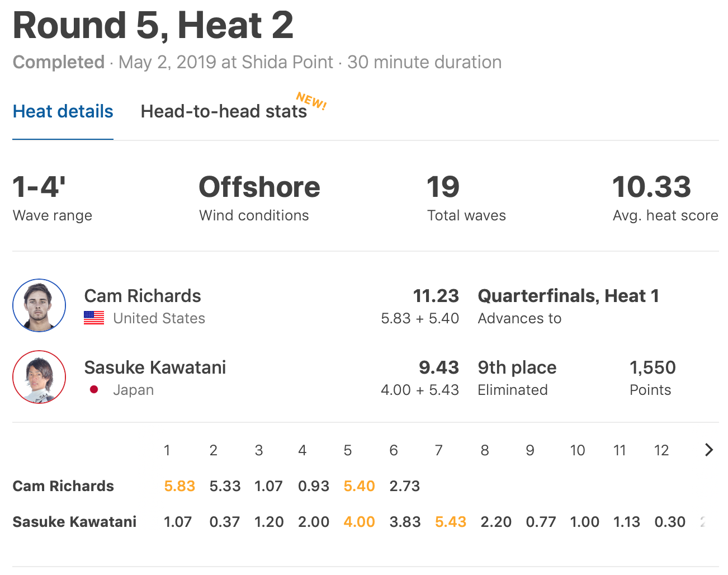Click the orange NEW! badge

tap(311, 101)
